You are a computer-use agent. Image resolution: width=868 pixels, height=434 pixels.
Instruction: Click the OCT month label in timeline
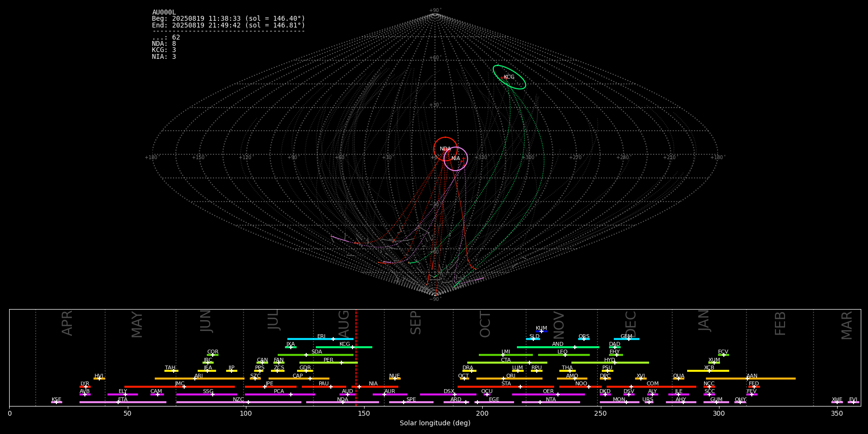(x=486, y=324)
